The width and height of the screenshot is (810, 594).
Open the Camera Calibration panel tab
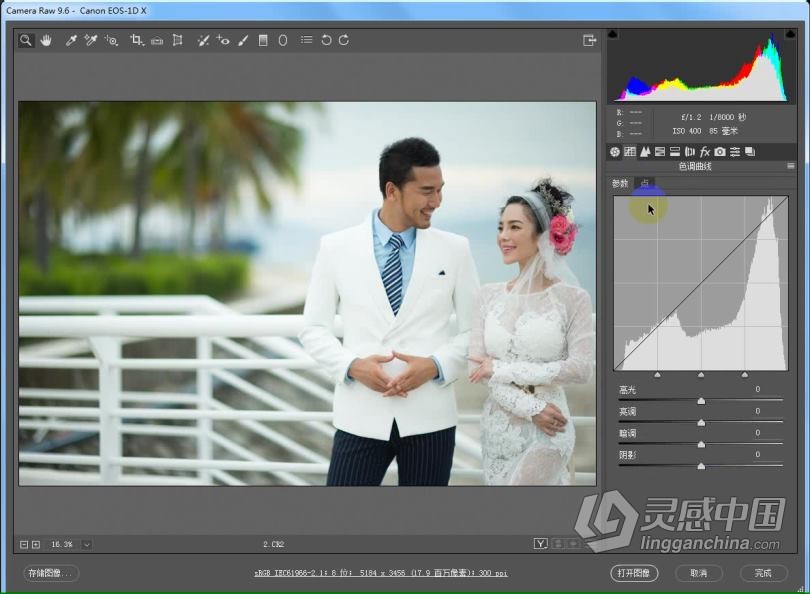click(720, 152)
